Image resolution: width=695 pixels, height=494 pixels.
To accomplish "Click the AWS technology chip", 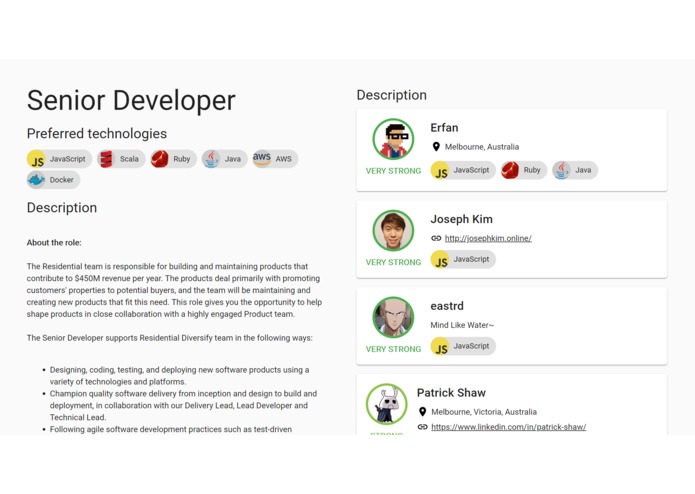I will click(x=275, y=159).
